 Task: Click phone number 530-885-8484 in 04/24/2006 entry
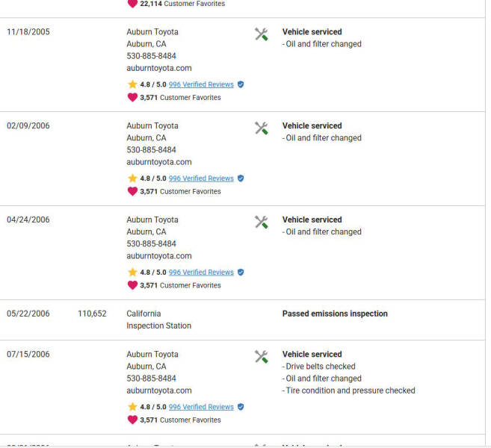click(151, 243)
